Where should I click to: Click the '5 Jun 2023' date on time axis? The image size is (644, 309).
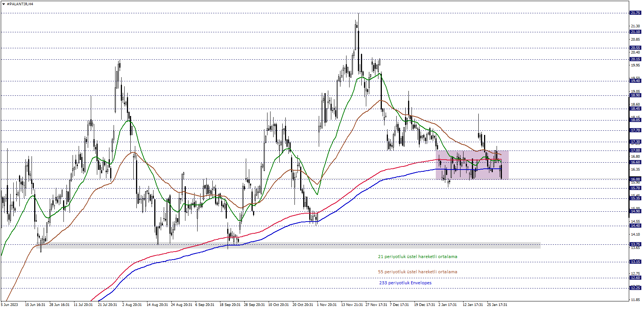tap(9, 305)
